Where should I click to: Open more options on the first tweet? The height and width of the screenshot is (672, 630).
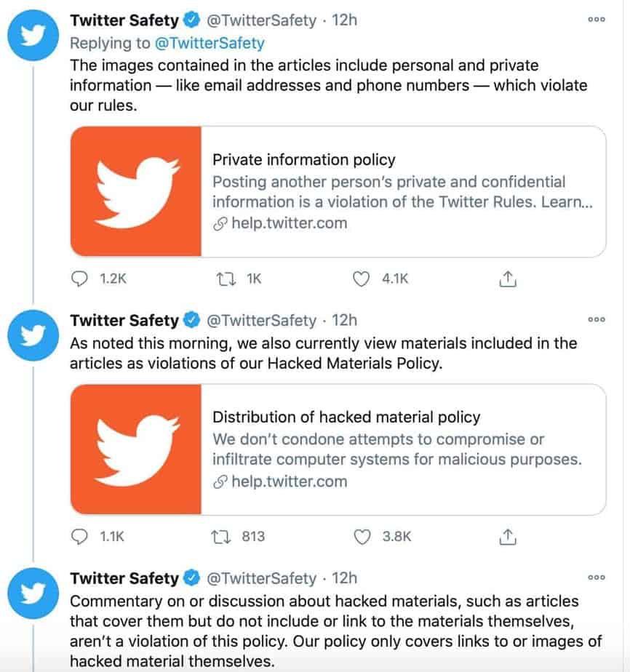[596, 20]
